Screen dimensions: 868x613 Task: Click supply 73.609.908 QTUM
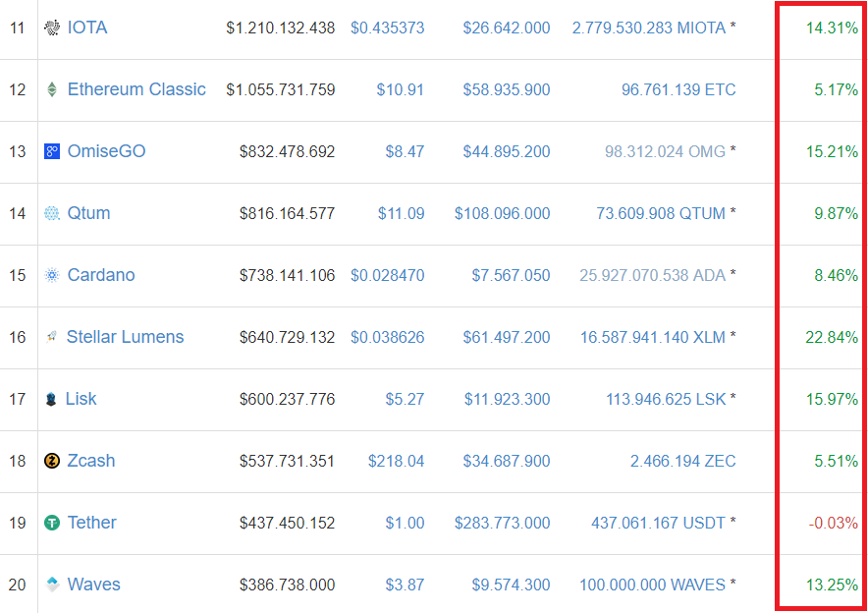tap(661, 214)
